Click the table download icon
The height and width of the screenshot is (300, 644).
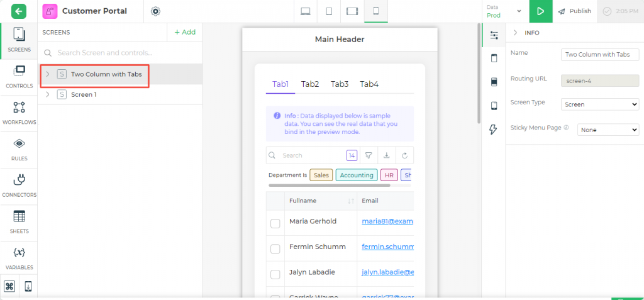pos(387,155)
